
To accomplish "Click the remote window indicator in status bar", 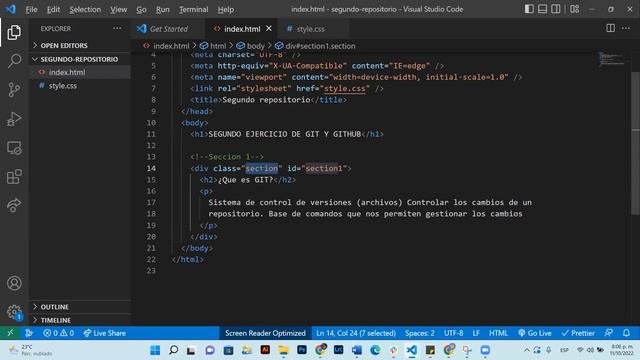I will point(10,333).
